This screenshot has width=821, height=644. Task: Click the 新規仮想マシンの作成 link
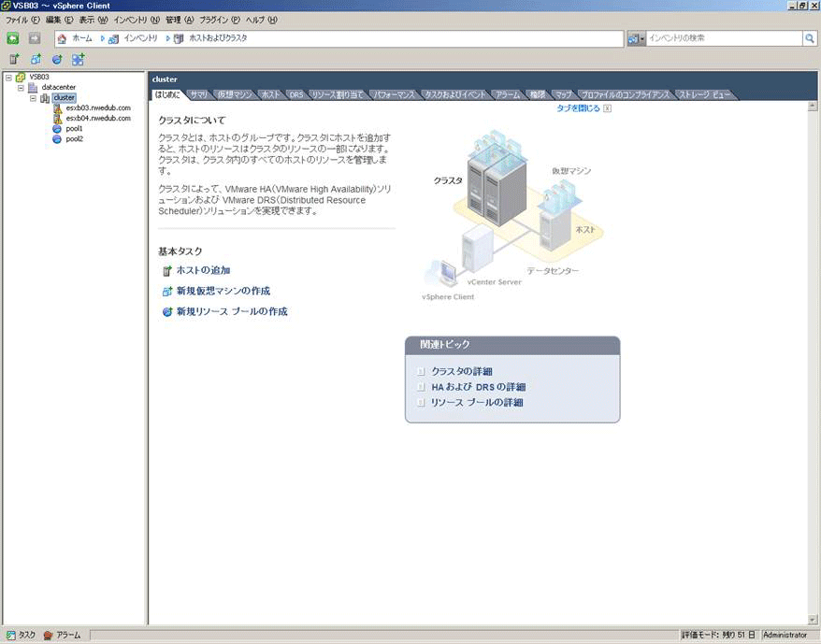(223, 291)
